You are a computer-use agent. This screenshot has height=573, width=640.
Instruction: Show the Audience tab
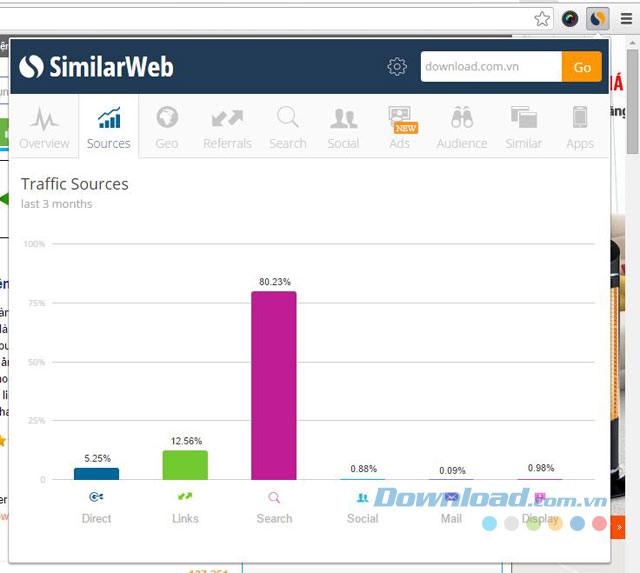coord(461,127)
